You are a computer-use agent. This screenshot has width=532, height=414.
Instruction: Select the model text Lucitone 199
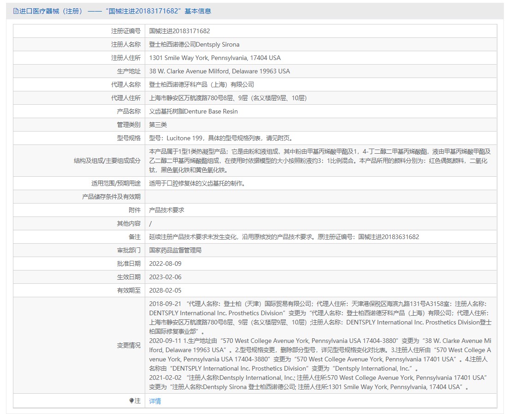pyautogui.click(x=184, y=138)
